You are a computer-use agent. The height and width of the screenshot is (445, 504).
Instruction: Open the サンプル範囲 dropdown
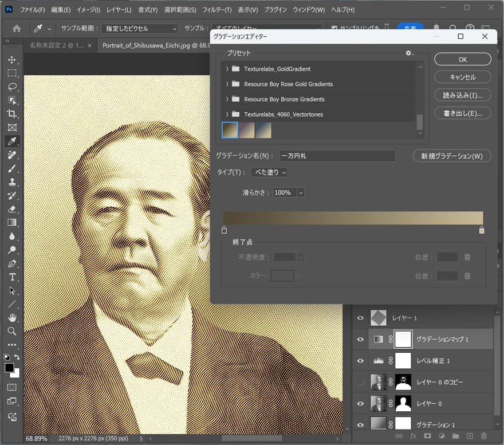(x=140, y=28)
